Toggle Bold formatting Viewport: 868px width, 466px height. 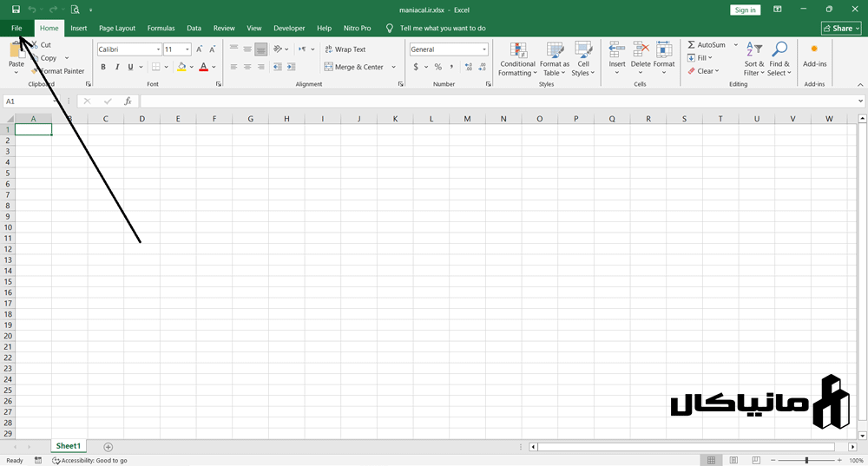click(x=103, y=67)
